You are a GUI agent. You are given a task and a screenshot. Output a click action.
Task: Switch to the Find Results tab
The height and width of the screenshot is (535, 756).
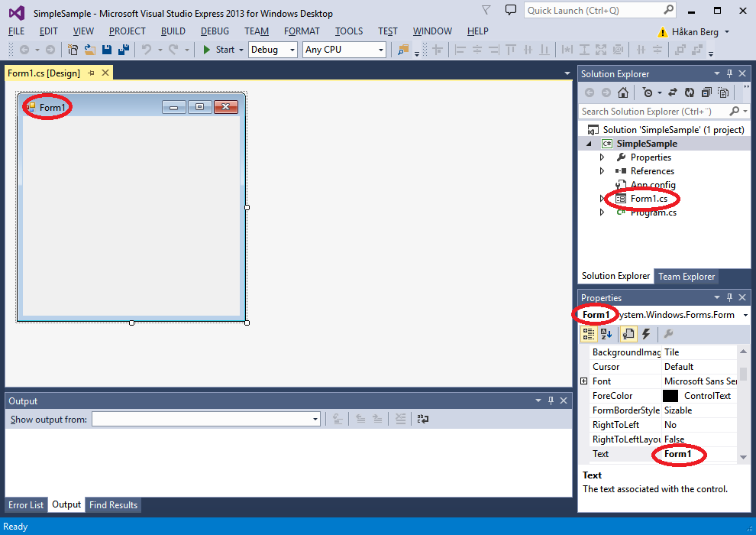113,505
